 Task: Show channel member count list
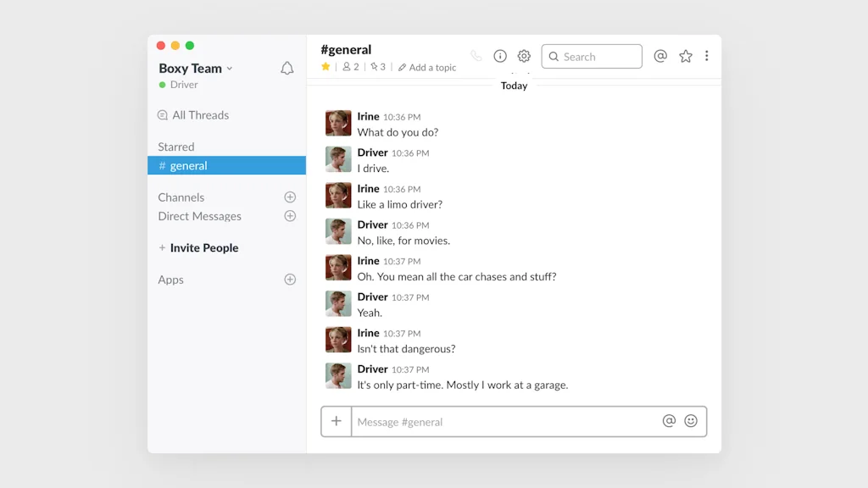tap(350, 67)
